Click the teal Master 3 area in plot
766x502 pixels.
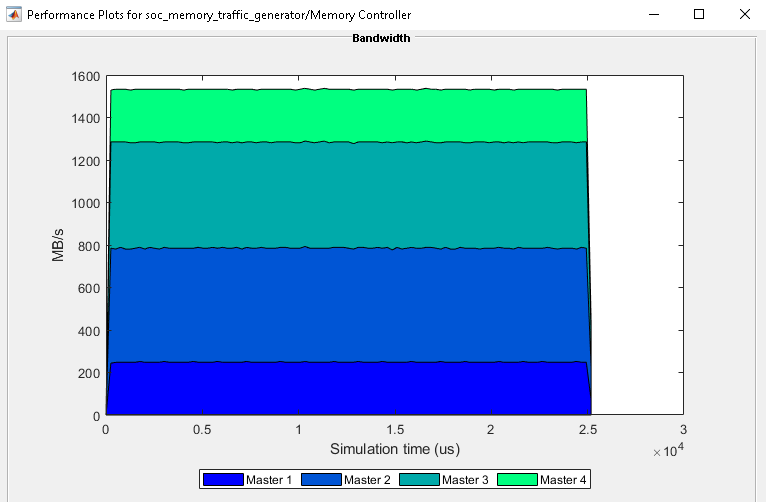click(348, 195)
